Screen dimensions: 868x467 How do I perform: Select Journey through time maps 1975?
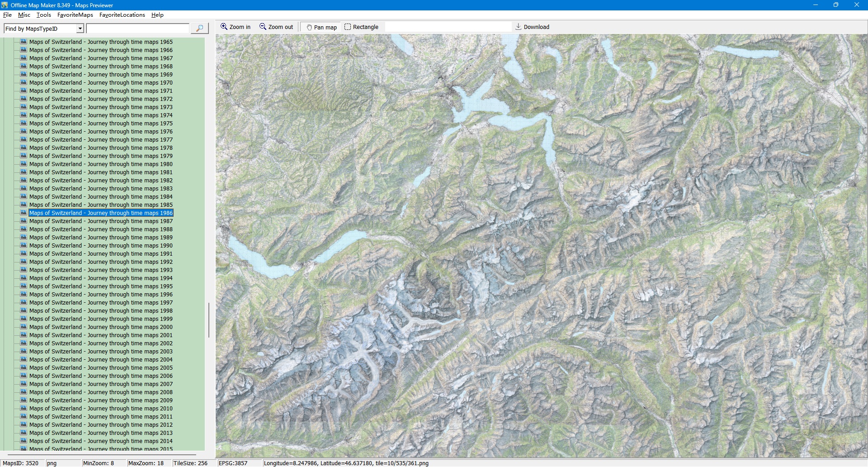[101, 124]
